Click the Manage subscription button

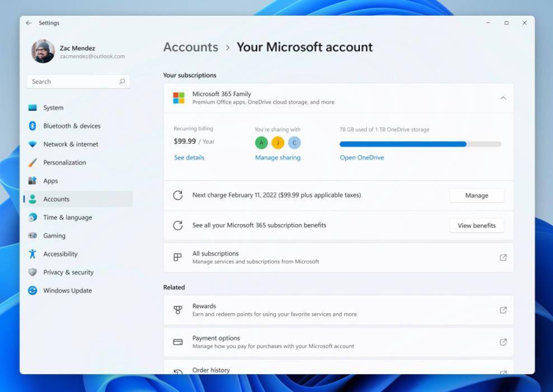pyautogui.click(x=476, y=195)
